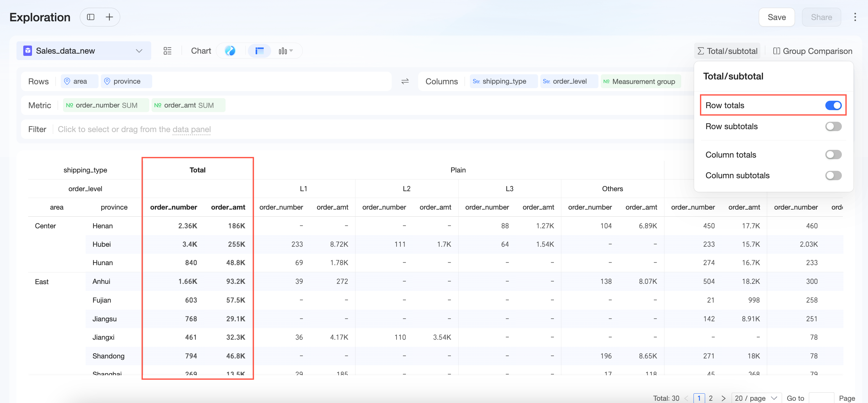Screen dimensions: 868x403
Task: Disable the Row totals switch
Action: pyautogui.click(x=833, y=105)
